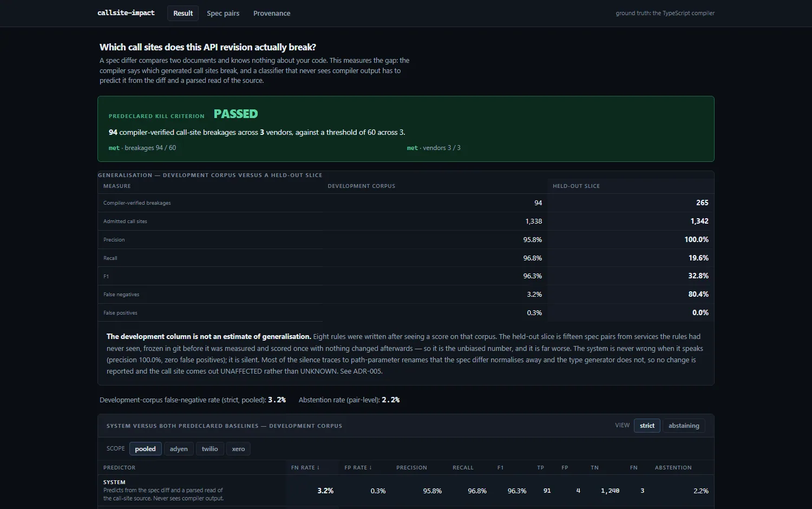Switch to the Spec pairs tab
The height and width of the screenshot is (509, 812).
[x=223, y=13]
